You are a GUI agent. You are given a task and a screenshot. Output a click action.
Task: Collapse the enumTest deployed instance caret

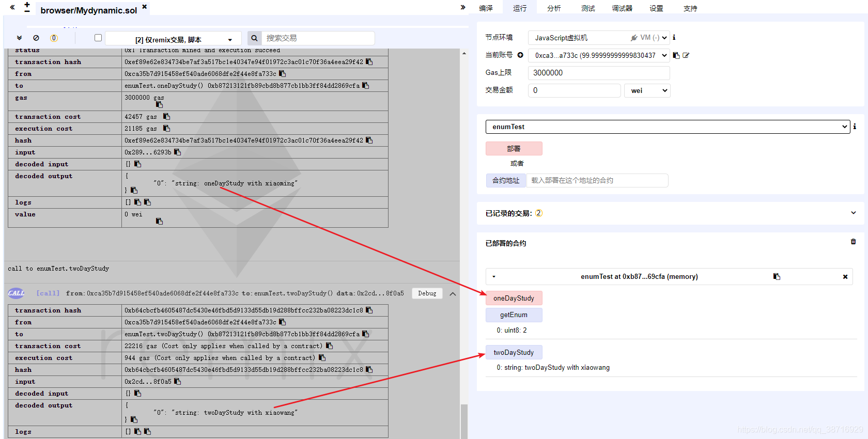pyautogui.click(x=494, y=277)
